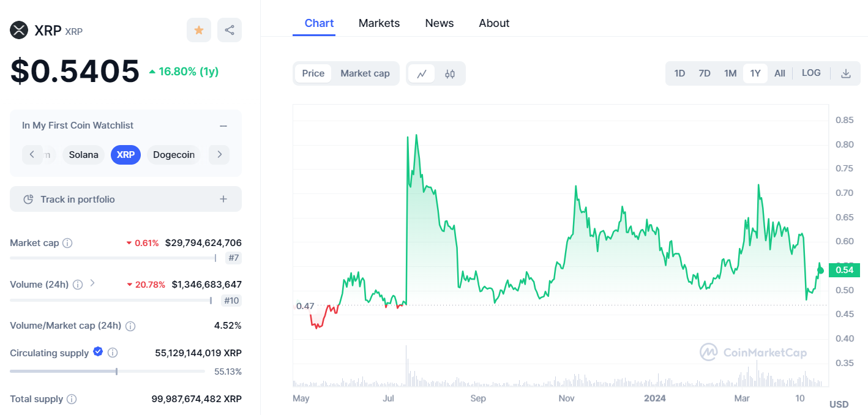Open the Total supply info icon
The image size is (868, 415).
point(72,399)
